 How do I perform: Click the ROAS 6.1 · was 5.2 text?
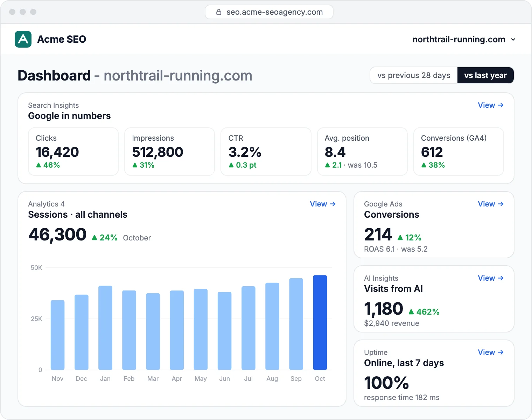point(396,249)
